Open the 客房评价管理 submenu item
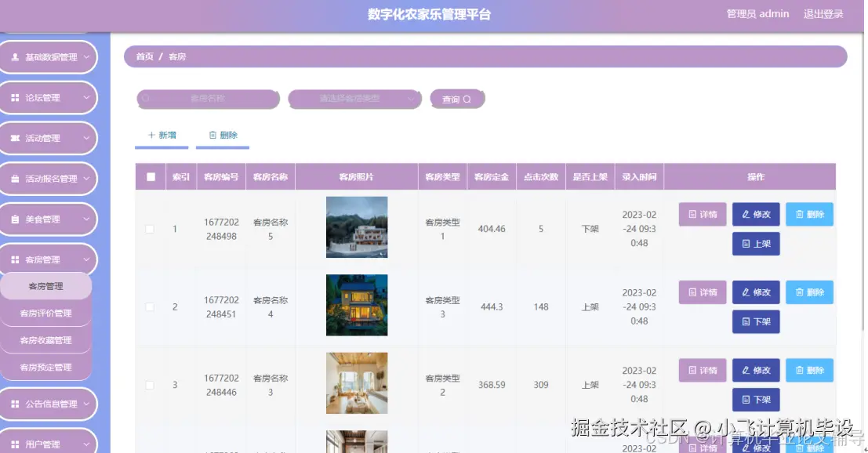 point(46,313)
